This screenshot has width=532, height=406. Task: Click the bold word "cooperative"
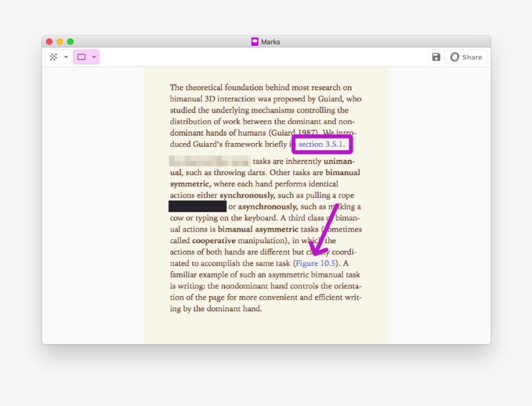(214, 241)
